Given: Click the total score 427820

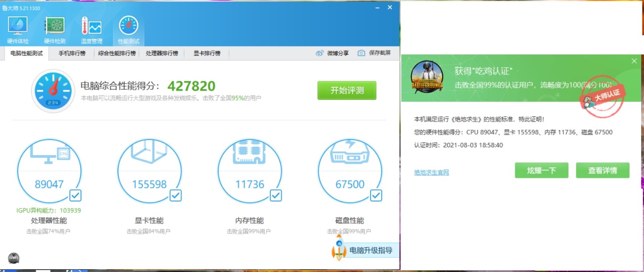Looking at the screenshot, I should point(191,86).
